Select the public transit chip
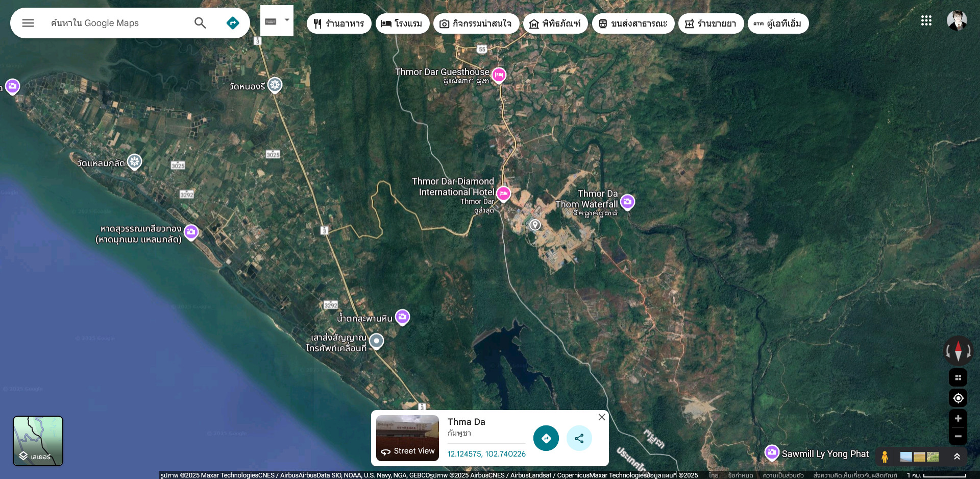 (x=633, y=23)
